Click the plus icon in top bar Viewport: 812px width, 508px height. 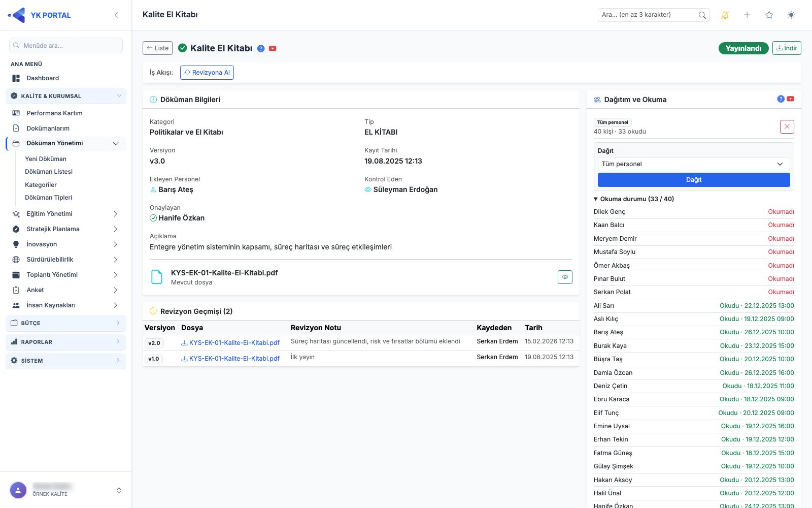click(x=747, y=15)
